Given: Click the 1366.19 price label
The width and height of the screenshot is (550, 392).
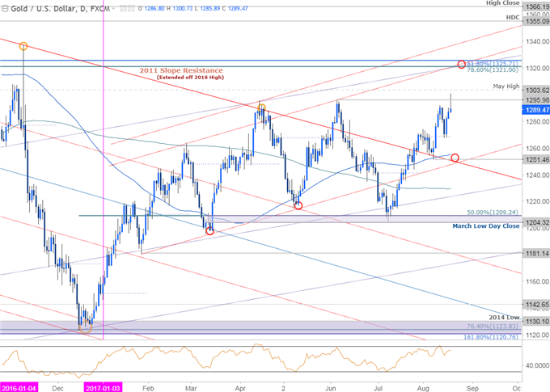Looking at the screenshot, I should pyautogui.click(x=536, y=6).
